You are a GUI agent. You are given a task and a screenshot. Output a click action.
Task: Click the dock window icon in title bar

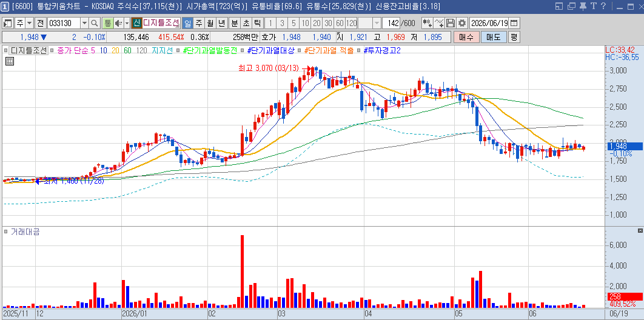coord(559,5)
